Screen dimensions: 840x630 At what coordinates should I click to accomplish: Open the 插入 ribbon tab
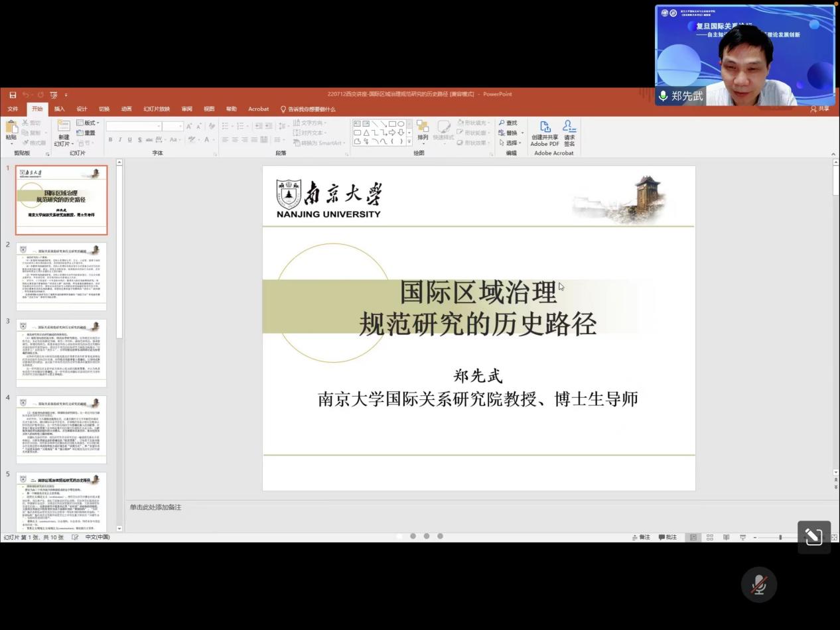coord(59,109)
